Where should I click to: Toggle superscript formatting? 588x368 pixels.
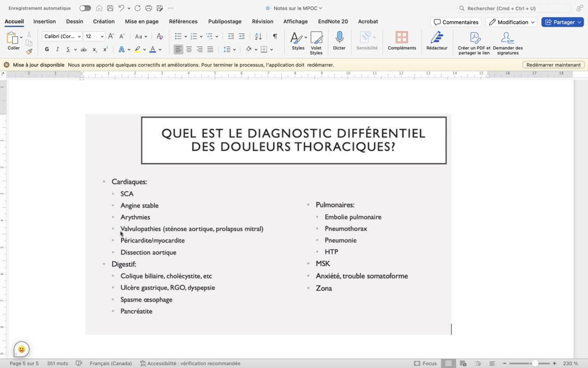click(105, 49)
